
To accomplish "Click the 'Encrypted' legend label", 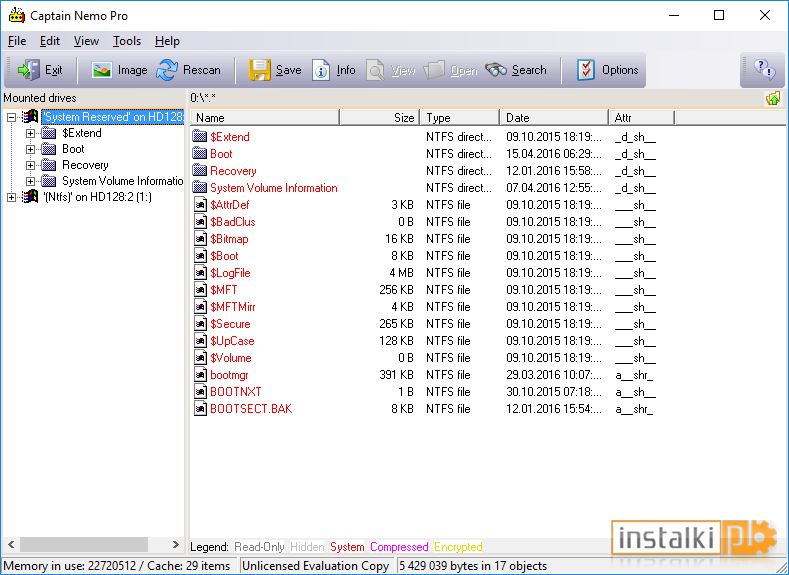I will click(458, 547).
